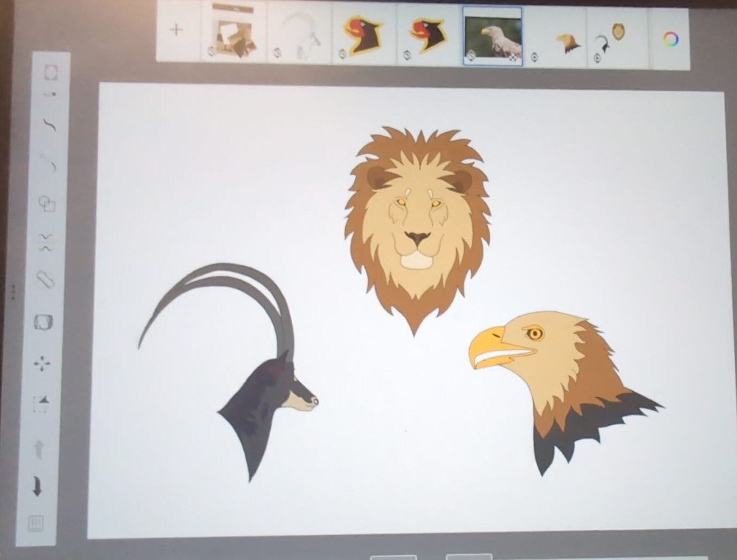The image size is (737, 560).
Task: Add a new layer with the plus button
Action: [x=176, y=29]
